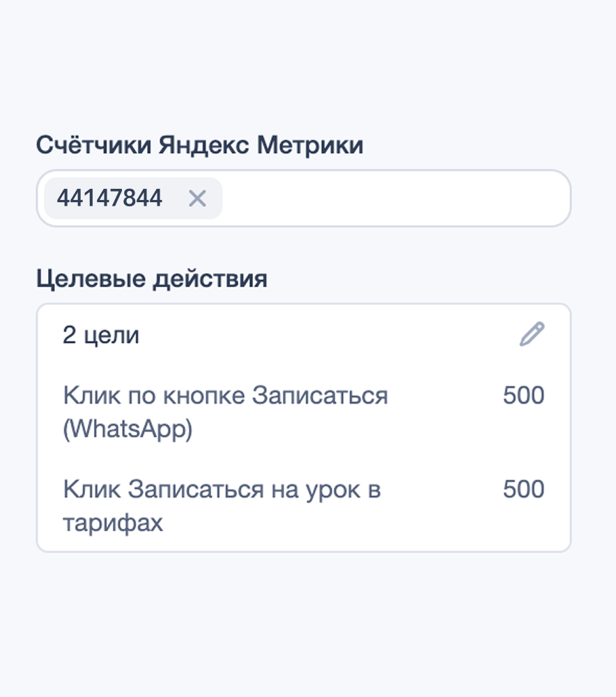Click the "(WhatsApp)" text in first goal
The height and width of the screenshot is (697, 616).
[x=128, y=429]
